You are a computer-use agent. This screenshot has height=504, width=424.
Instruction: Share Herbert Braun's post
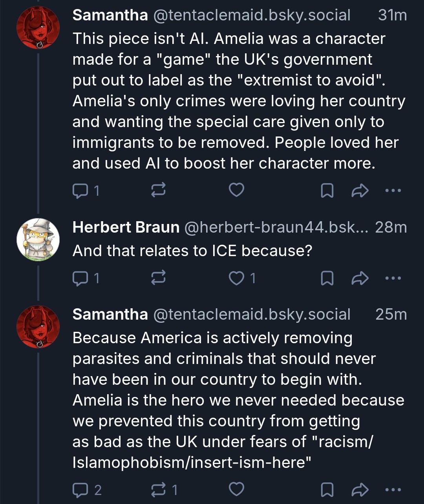360,278
